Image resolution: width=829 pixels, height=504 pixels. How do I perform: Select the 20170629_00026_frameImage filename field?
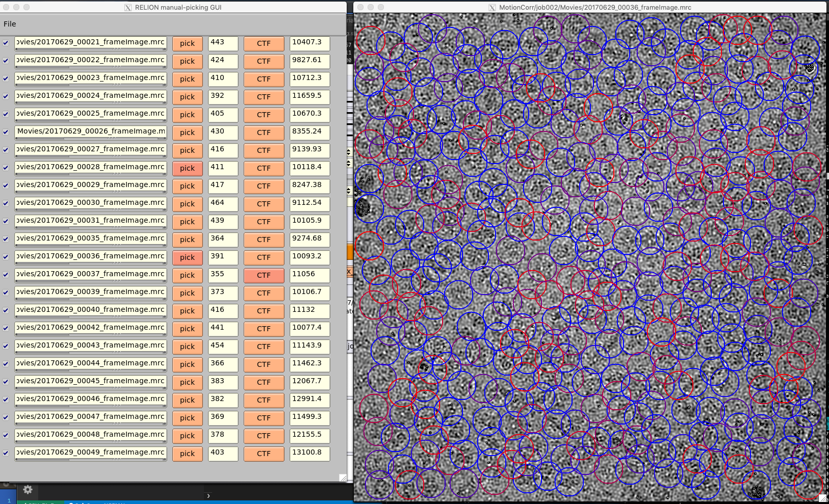91,132
